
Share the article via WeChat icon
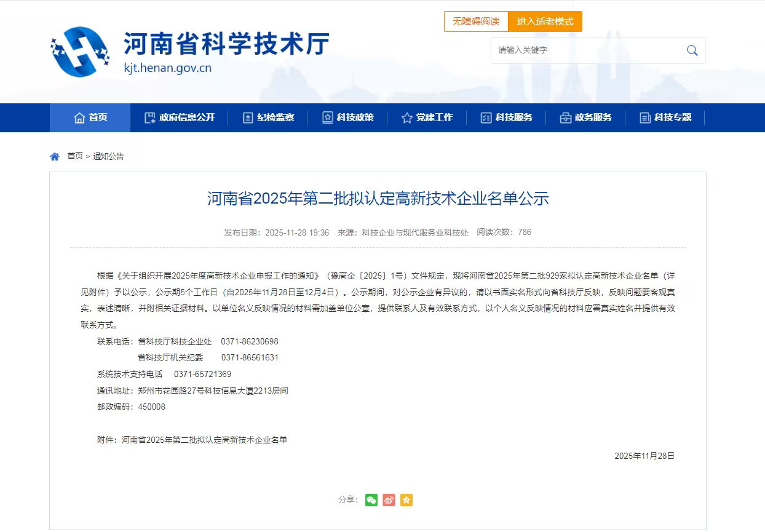click(x=371, y=500)
